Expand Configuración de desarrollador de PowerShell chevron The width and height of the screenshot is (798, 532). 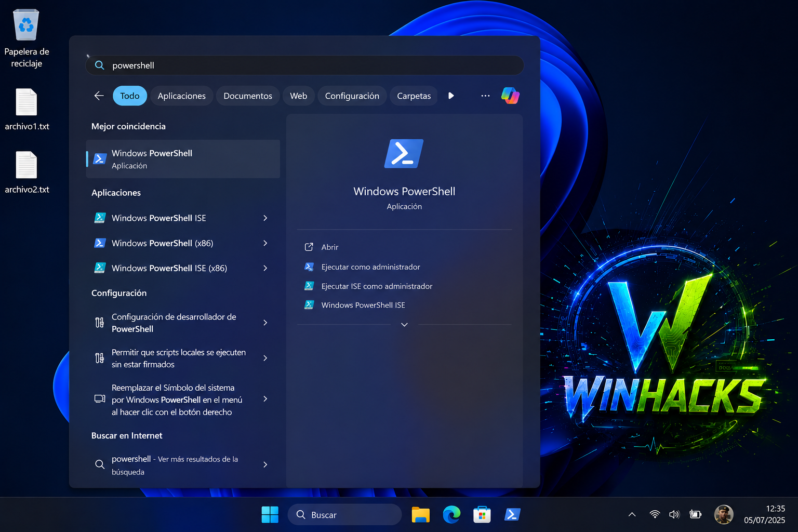pos(265,323)
